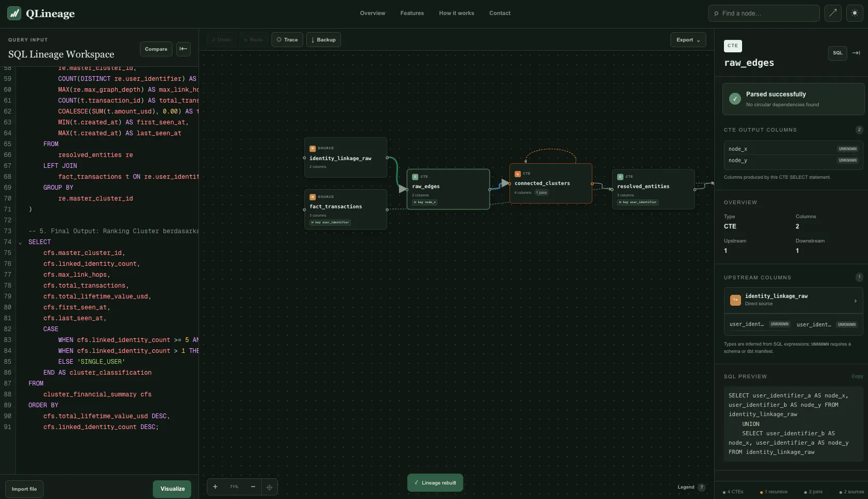
Task: Toggle the SQL view button in detail panel
Action: click(x=837, y=53)
